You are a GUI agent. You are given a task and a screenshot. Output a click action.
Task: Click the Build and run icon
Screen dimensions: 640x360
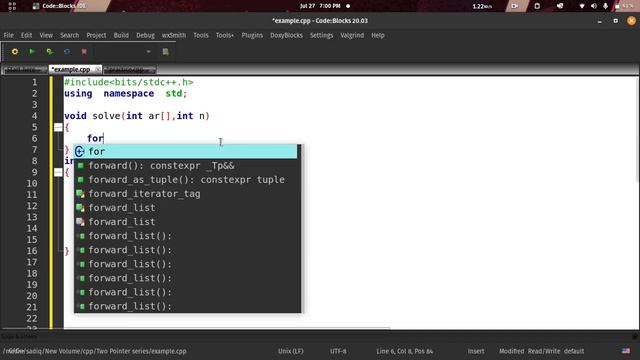tap(49, 52)
